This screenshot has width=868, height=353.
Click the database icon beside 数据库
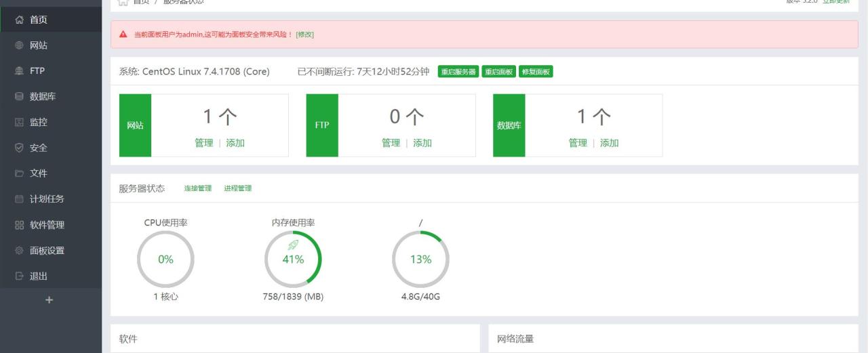(19, 97)
